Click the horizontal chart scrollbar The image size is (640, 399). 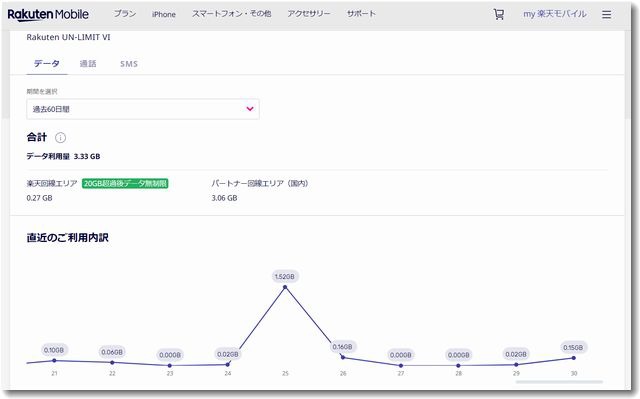[x=559, y=382]
